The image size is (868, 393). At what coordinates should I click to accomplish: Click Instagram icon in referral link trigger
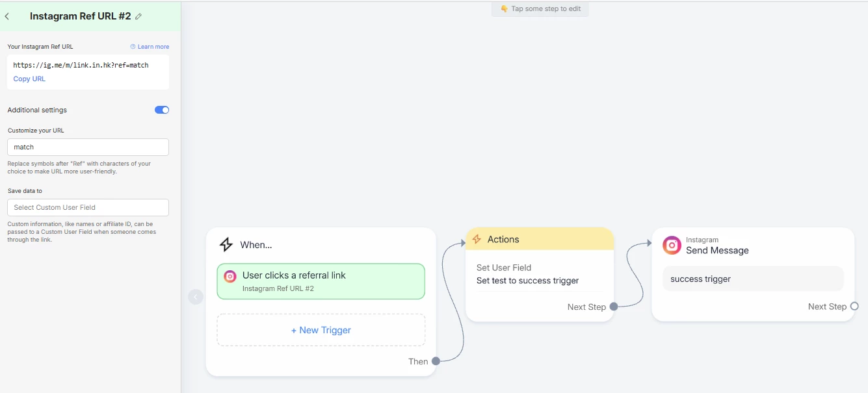point(230,276)
